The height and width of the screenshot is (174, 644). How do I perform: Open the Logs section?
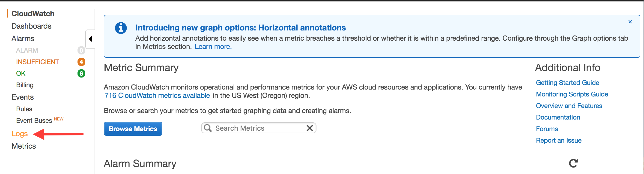click(x=20, y=134)
